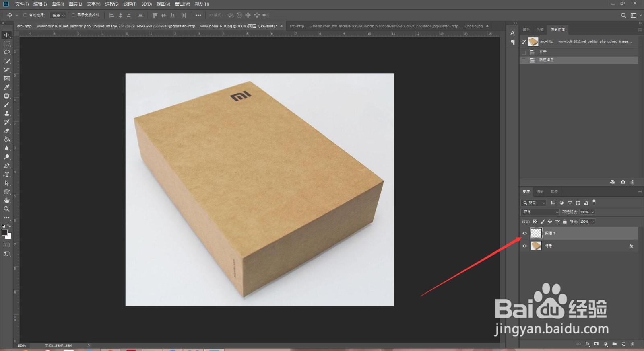
Task: Open the 类型 layer filter dropdown
Action: pyautogui.click(x=534, y=203)
